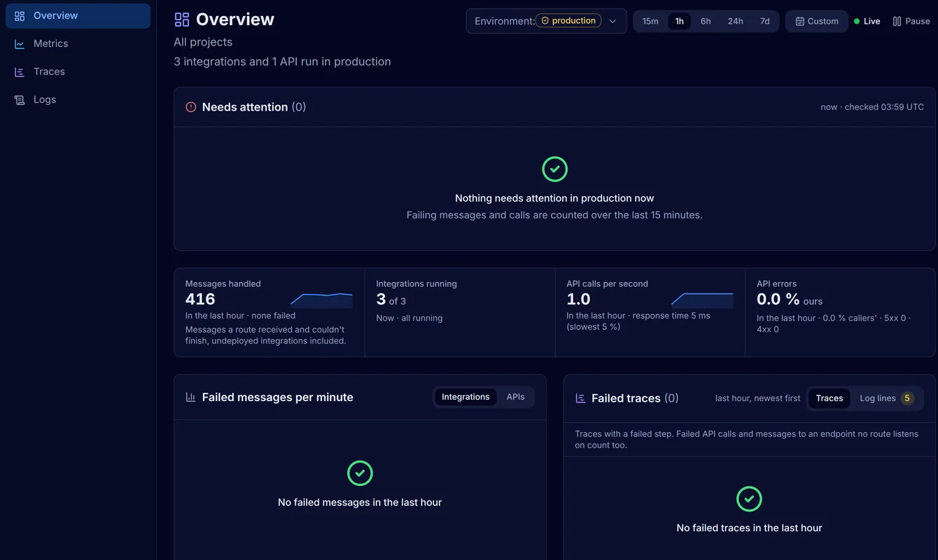Click the green Live status dot
938x560 pixels.
(x=857, y=22)
